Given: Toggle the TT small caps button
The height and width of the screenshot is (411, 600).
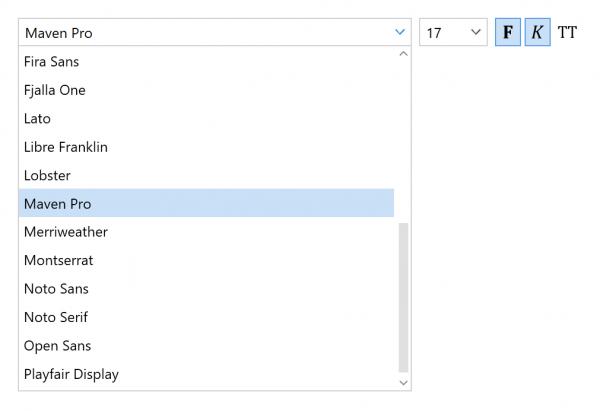Looking at the screenshot, I should point(567,32).
